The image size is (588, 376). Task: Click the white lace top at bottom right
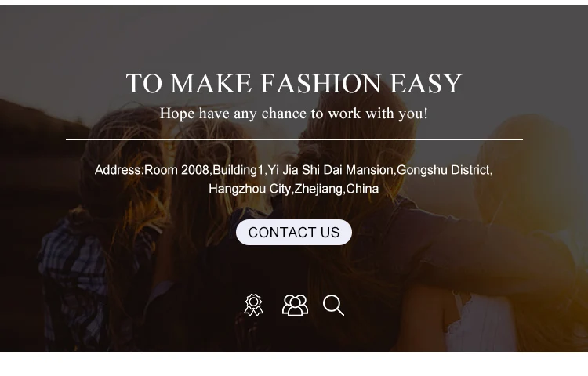tap(480, 322)
